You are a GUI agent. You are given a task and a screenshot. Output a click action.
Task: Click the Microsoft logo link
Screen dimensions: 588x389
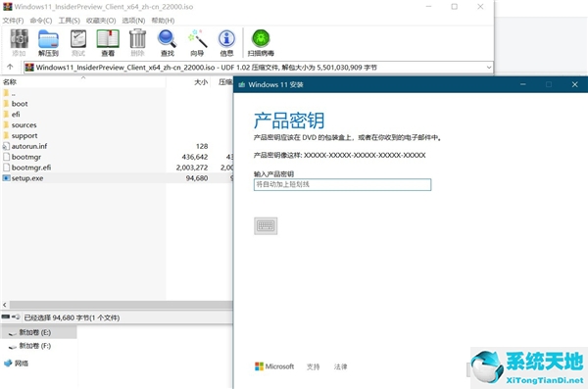(274, 366)
